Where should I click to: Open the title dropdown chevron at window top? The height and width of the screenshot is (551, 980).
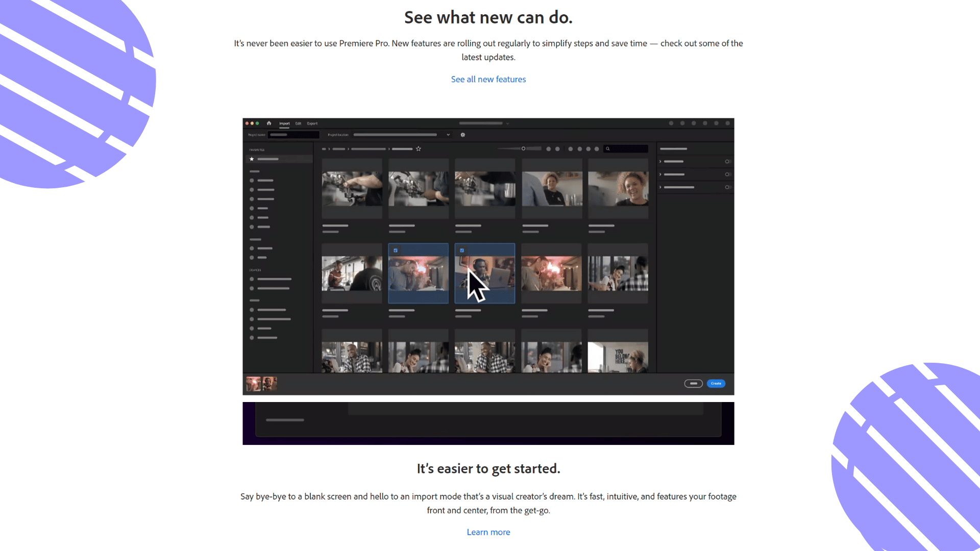coord(507,123)
